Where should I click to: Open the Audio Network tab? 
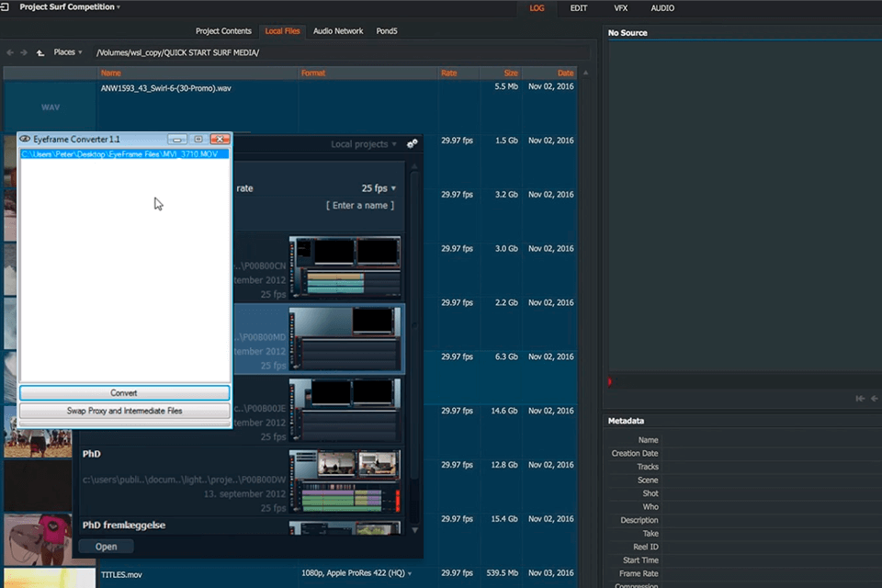[338, 31]
